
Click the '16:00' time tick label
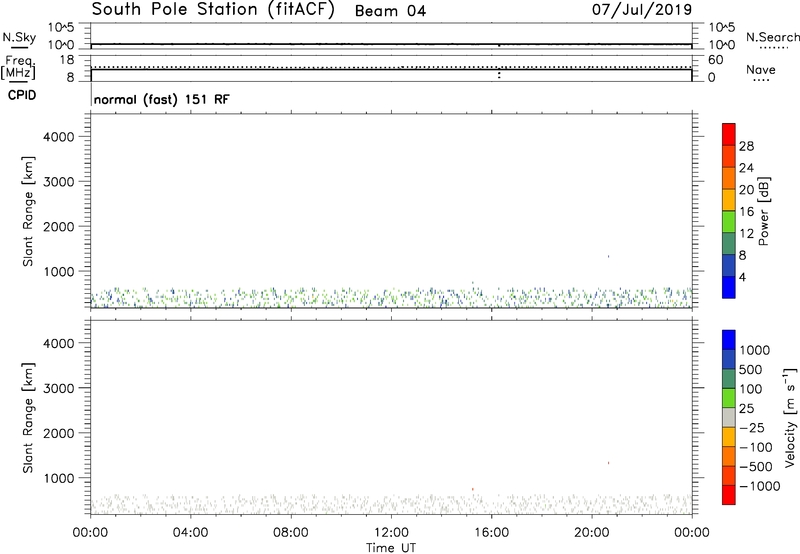click(x=491, y=533)
